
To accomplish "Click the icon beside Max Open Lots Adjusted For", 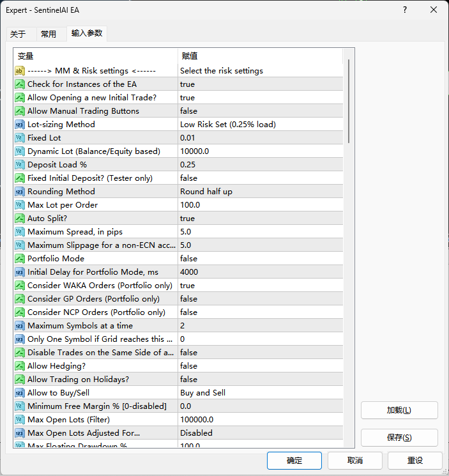I will click(20, 433).
